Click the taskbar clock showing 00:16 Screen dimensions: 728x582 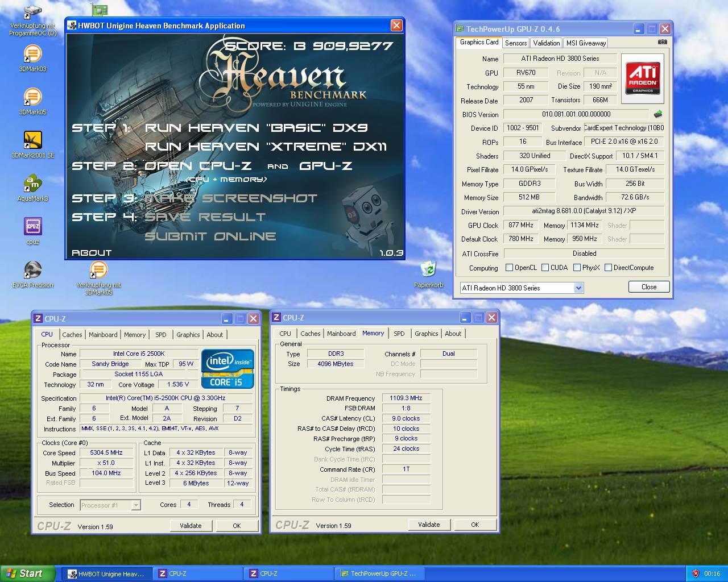click(712, 573)
